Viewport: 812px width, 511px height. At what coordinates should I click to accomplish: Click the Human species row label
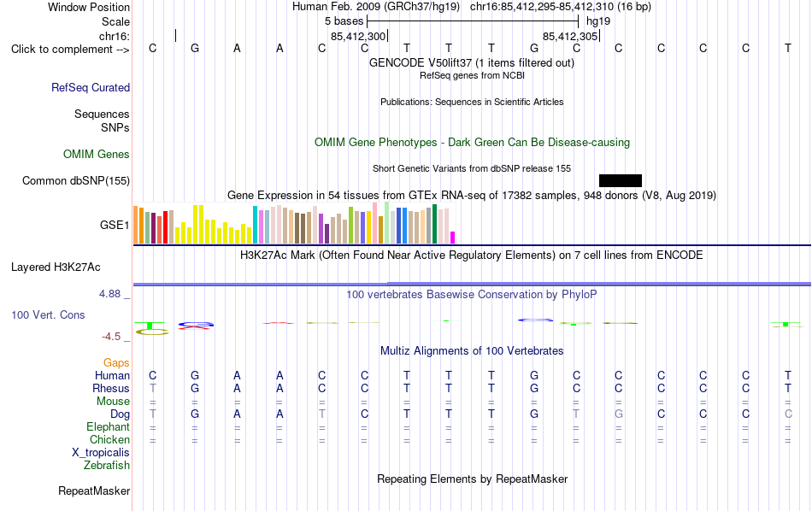point(112,375)
